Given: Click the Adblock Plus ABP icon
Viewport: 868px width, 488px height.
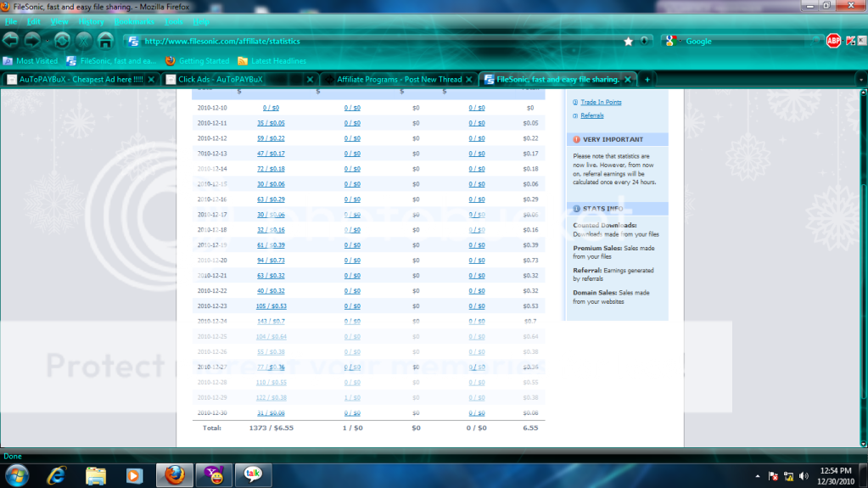Looking at the screenshot, I should (x=833, y=41).
